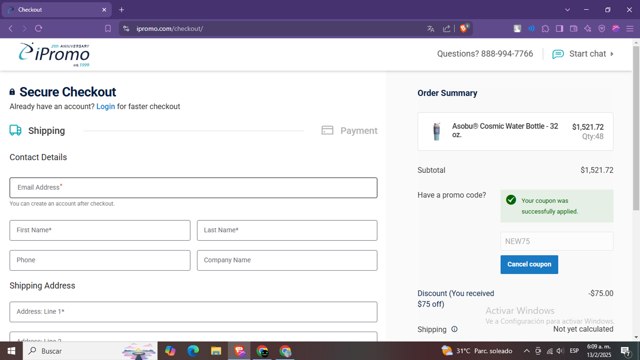
Task: Click the Asobu Cosmic Water Bottle product name
Action: click(505, 130)
